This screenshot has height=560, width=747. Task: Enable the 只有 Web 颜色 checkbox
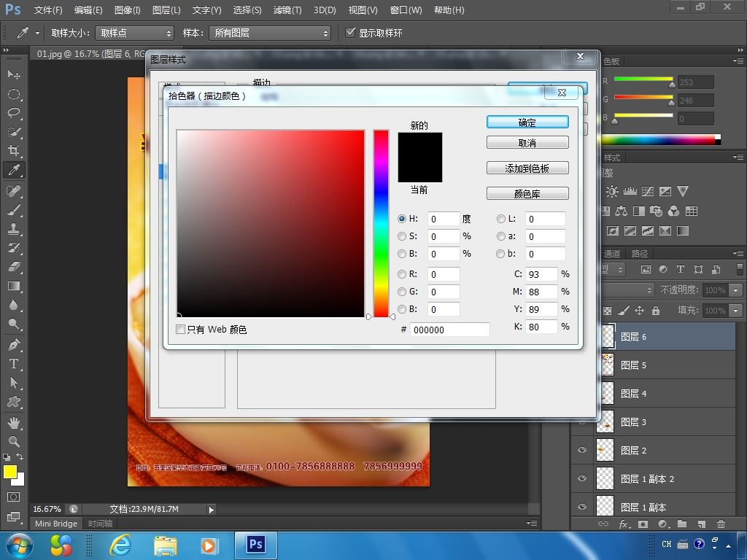pos(181,330)
